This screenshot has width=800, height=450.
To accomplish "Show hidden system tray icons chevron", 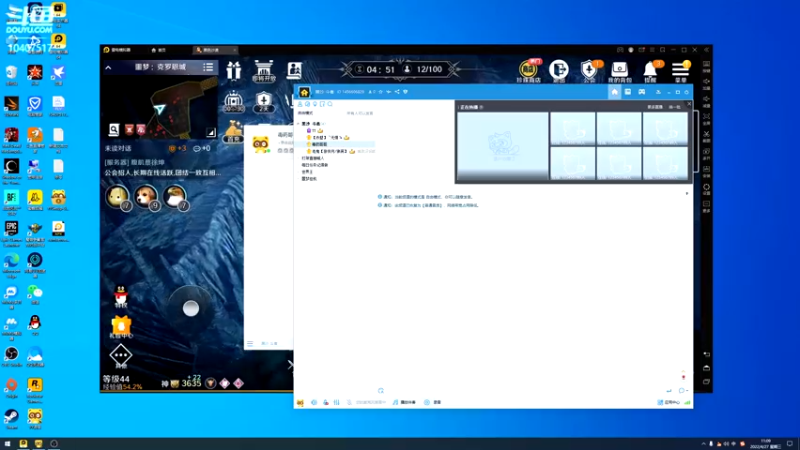I will 704,444.
